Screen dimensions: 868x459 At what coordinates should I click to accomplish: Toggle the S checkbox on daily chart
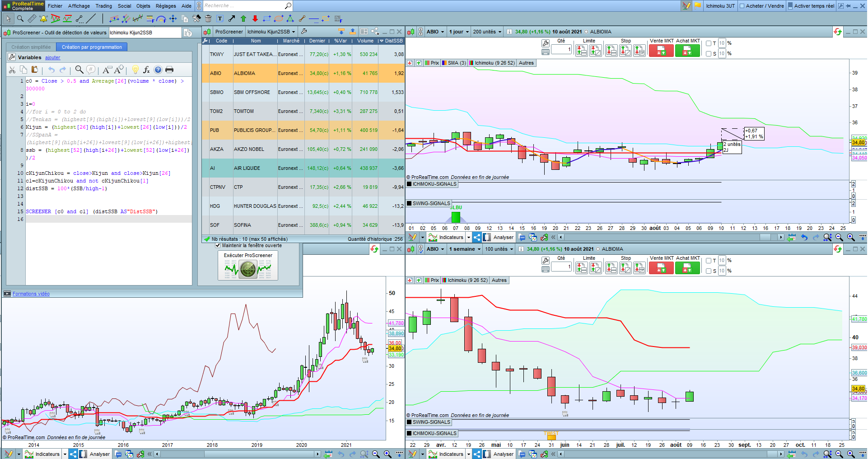pyautogui.click(x=709, y=54)
